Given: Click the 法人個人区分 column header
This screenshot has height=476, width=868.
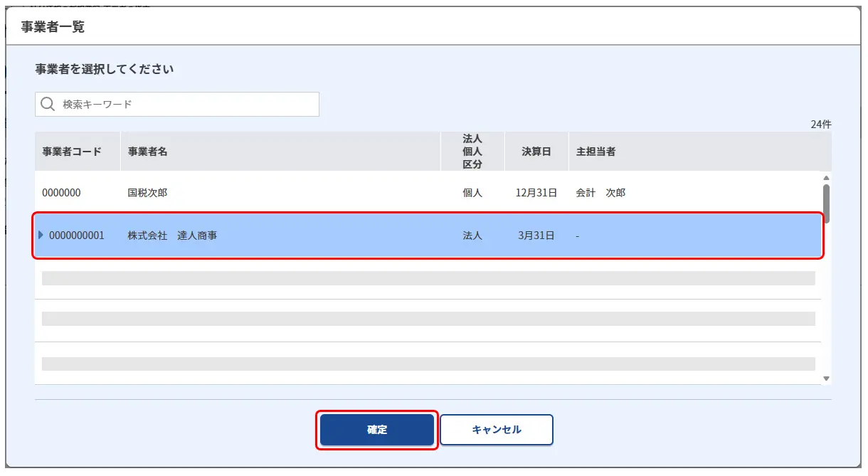Looking at the screenshot, I should click(x=472, y=152).
